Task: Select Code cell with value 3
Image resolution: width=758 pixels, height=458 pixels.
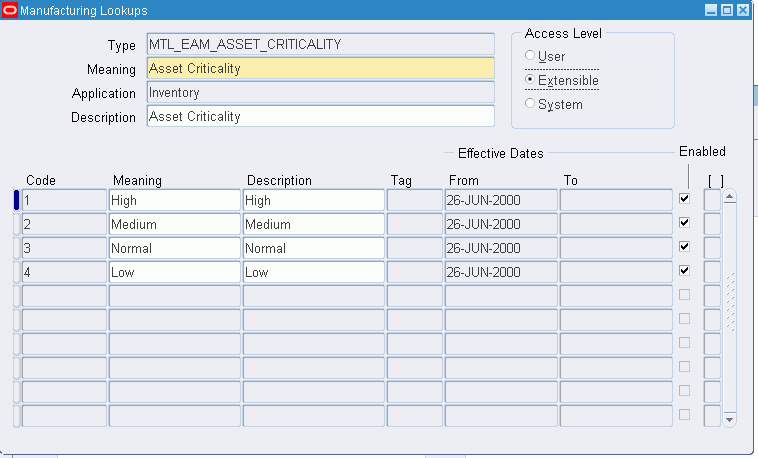Action: coord(64,248)
